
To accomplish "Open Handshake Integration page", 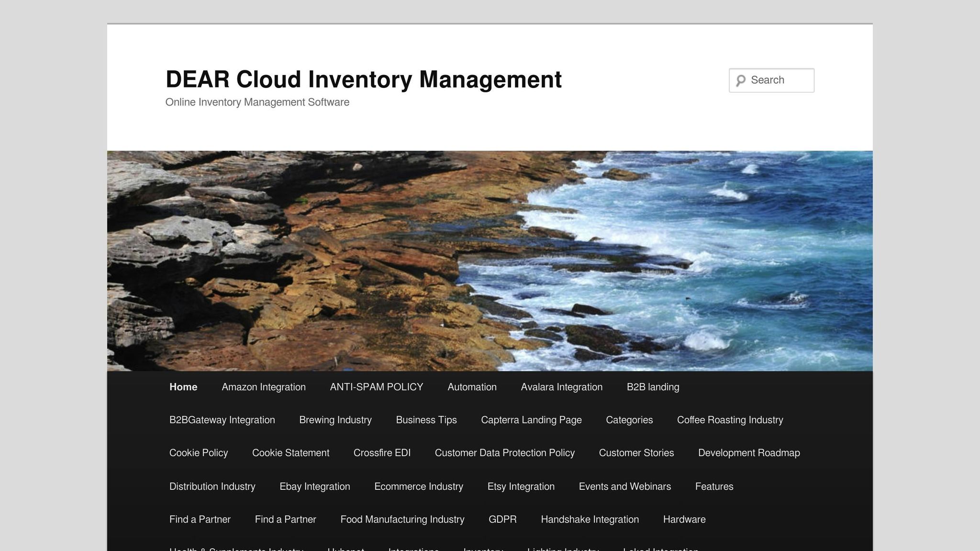I will 590,519.
